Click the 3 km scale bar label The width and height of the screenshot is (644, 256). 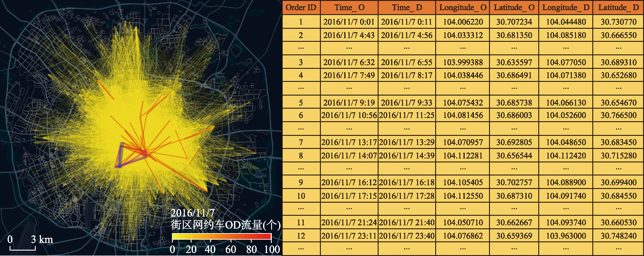click(42, 239)
